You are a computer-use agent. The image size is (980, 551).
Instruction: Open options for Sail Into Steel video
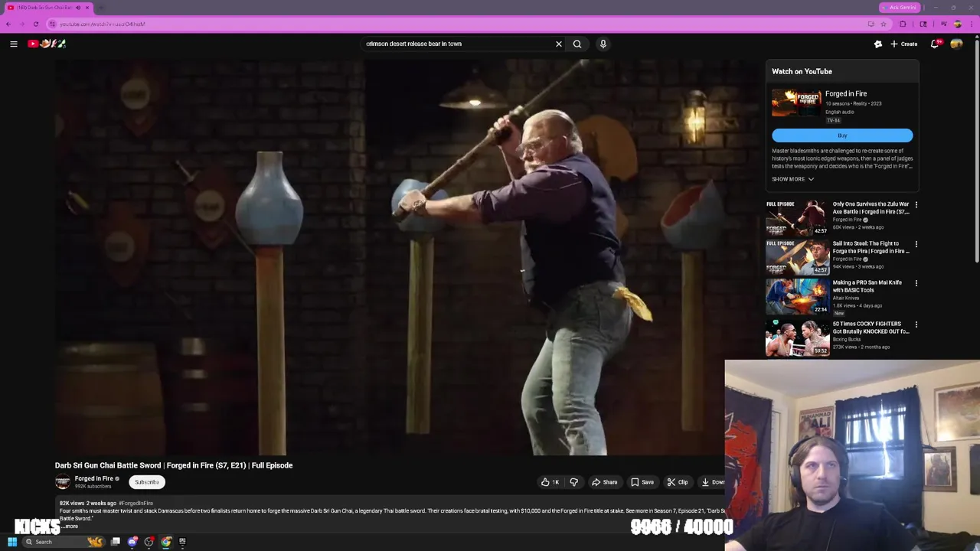[916, 244]
